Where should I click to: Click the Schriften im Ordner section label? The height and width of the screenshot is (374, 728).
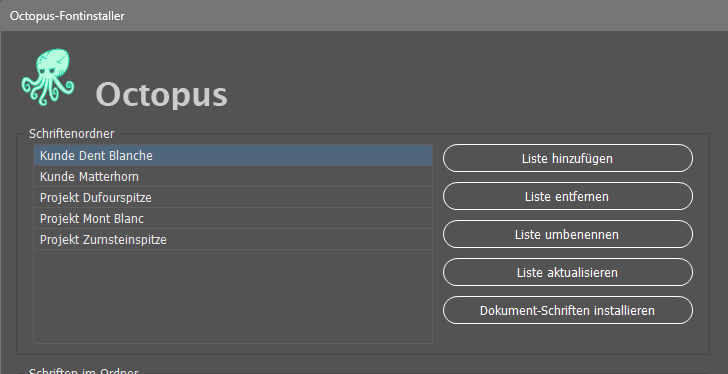pyautogui.click(x=84, y=371)
